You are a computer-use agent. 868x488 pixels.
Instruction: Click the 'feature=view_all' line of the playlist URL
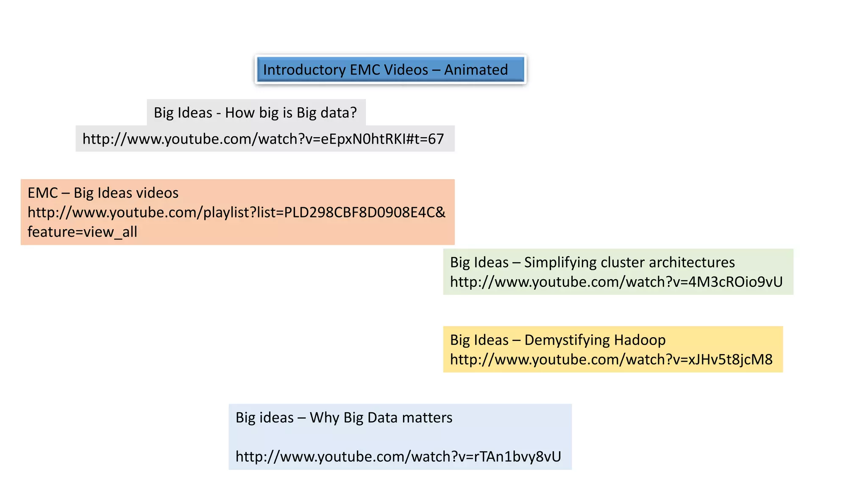(82, 232)
